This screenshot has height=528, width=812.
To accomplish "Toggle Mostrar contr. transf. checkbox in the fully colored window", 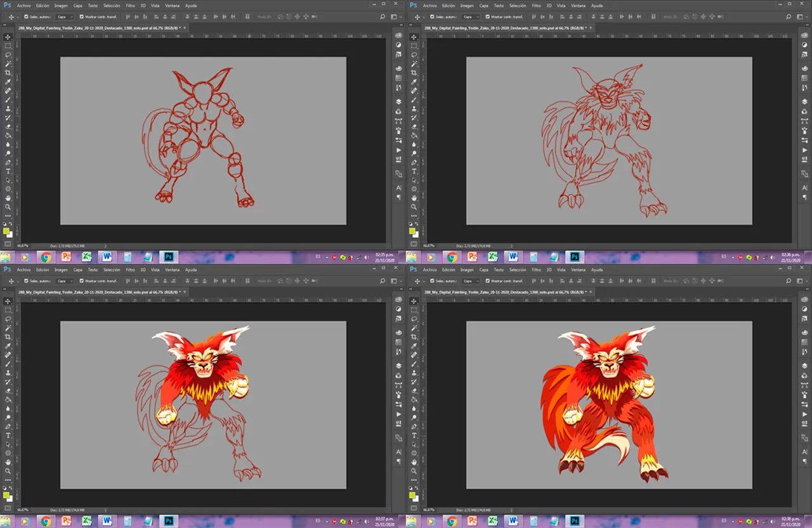I will [487, 281].
